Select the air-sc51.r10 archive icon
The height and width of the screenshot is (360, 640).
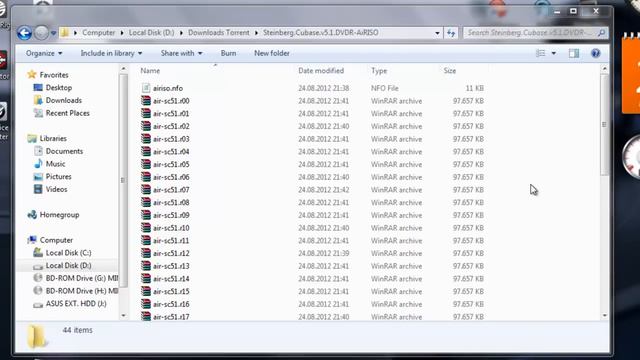(x=146, y=228)
